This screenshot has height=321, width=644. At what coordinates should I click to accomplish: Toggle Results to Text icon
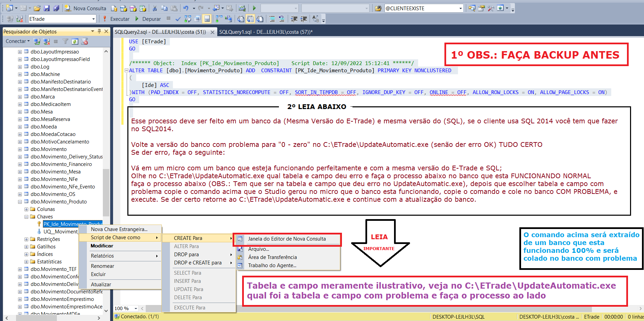tap(241, 19)
